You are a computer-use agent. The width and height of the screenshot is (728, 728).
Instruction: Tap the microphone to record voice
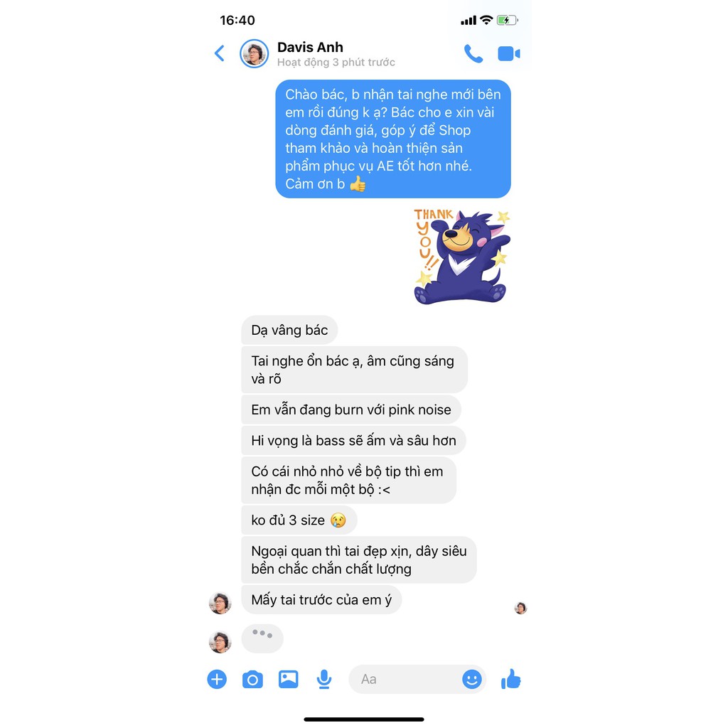click(324, 679)
